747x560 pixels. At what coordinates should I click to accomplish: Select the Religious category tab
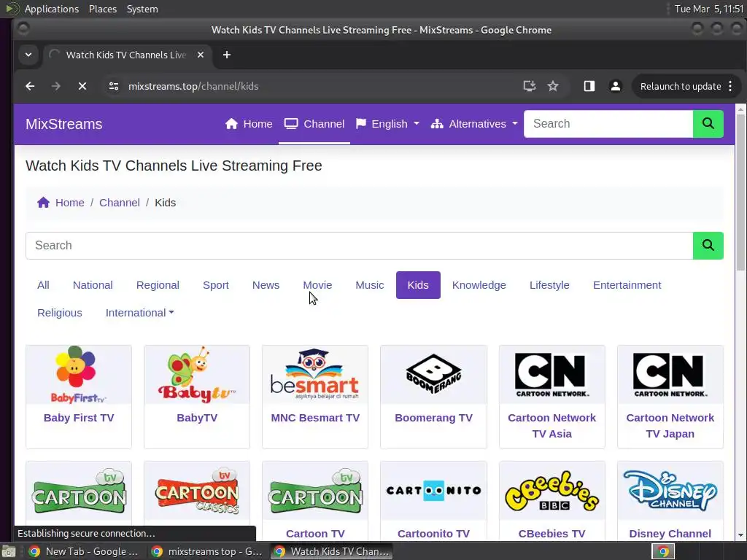60,313
